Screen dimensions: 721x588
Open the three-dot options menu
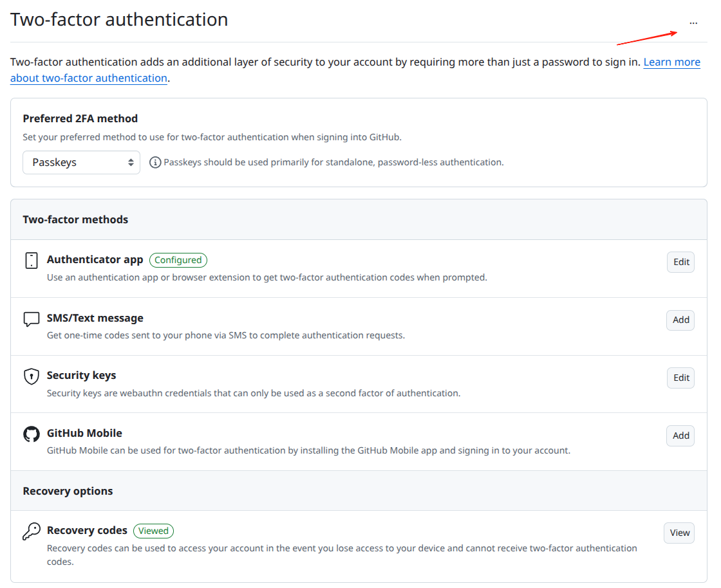tap(693, 23)
